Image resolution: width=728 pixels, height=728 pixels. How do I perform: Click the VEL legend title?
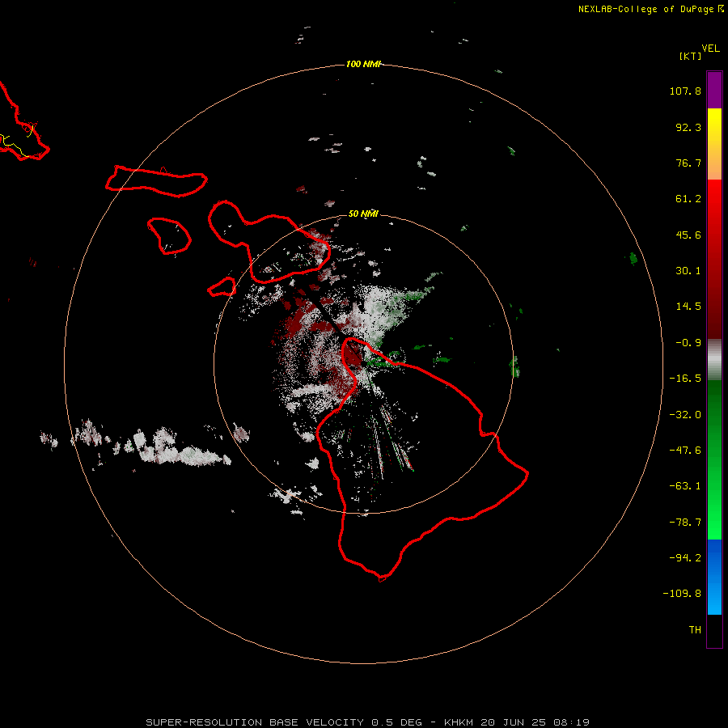pos(710,49)
